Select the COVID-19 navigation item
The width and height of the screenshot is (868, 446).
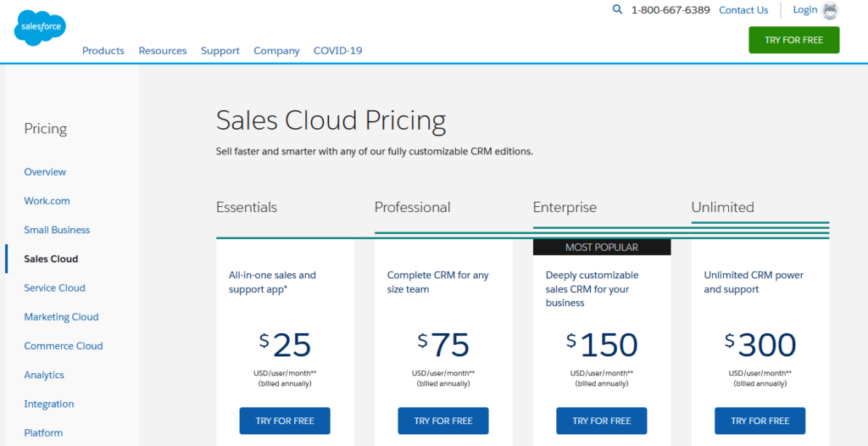(x=337, y=51)
